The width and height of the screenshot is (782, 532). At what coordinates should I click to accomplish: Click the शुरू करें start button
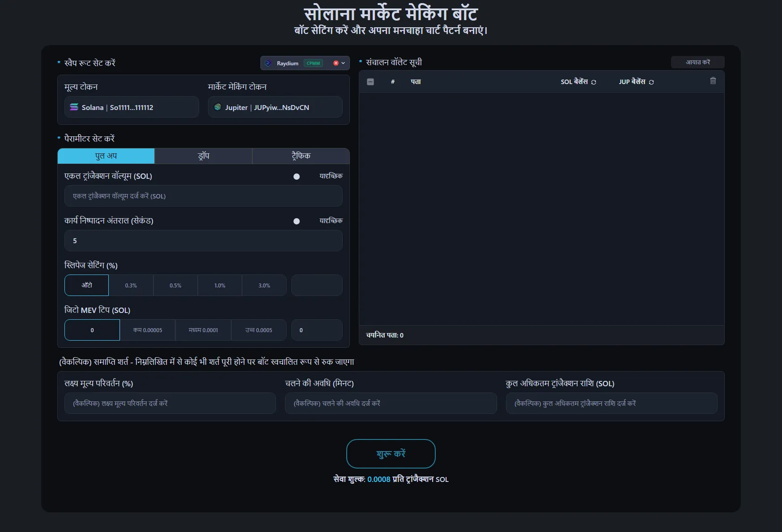tap(391, 454)
